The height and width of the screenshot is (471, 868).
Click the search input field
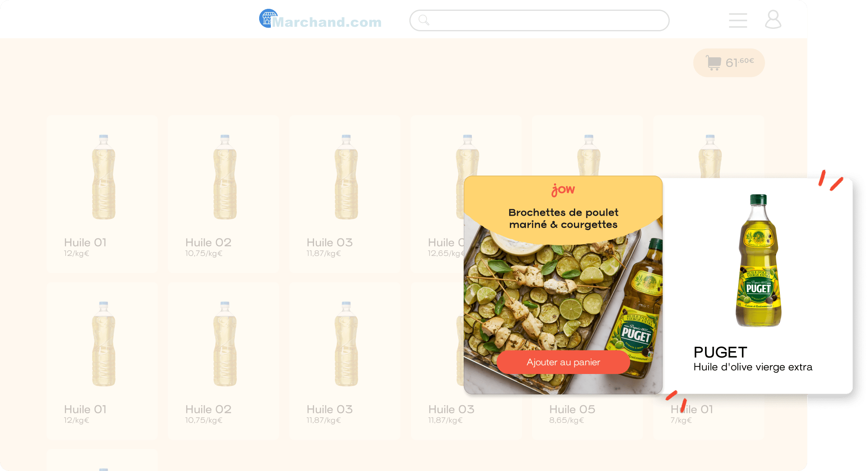coord(540,20)
